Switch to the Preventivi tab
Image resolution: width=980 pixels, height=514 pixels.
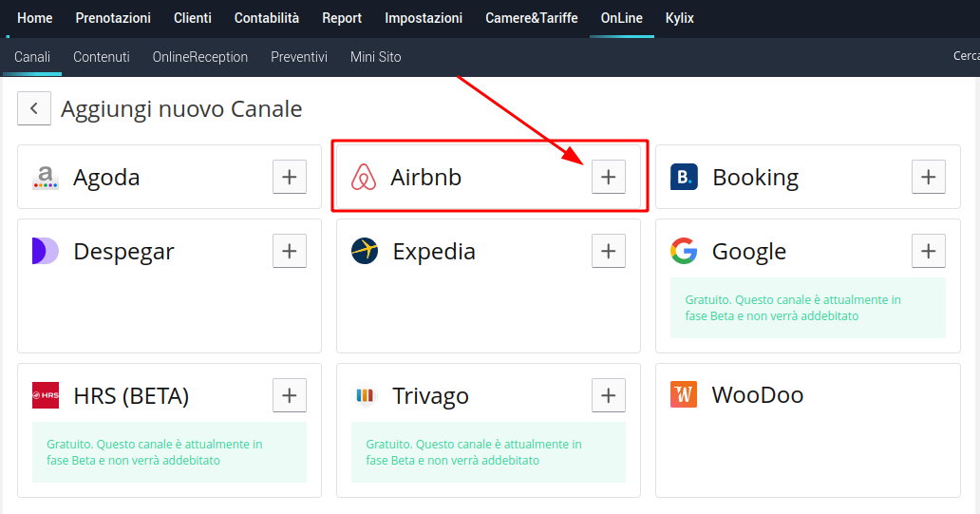coord(299,57)
